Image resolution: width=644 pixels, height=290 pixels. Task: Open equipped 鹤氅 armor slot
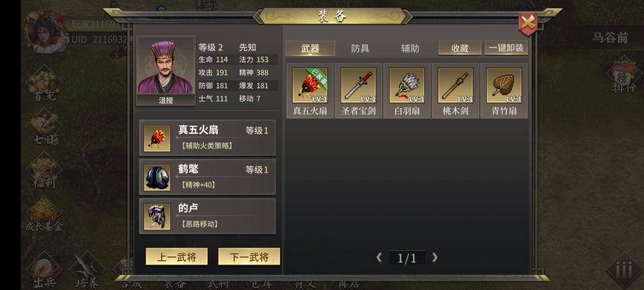pos(208,177)
